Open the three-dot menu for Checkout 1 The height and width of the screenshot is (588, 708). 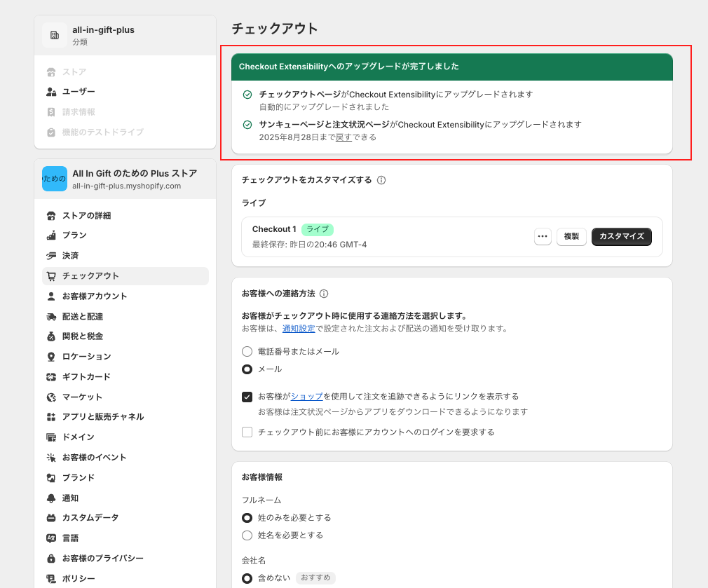(543, 237)
